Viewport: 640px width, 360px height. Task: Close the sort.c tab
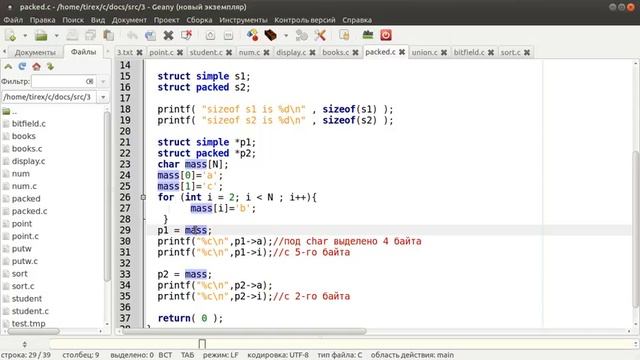pyautogui.click(x=527, y=52)
